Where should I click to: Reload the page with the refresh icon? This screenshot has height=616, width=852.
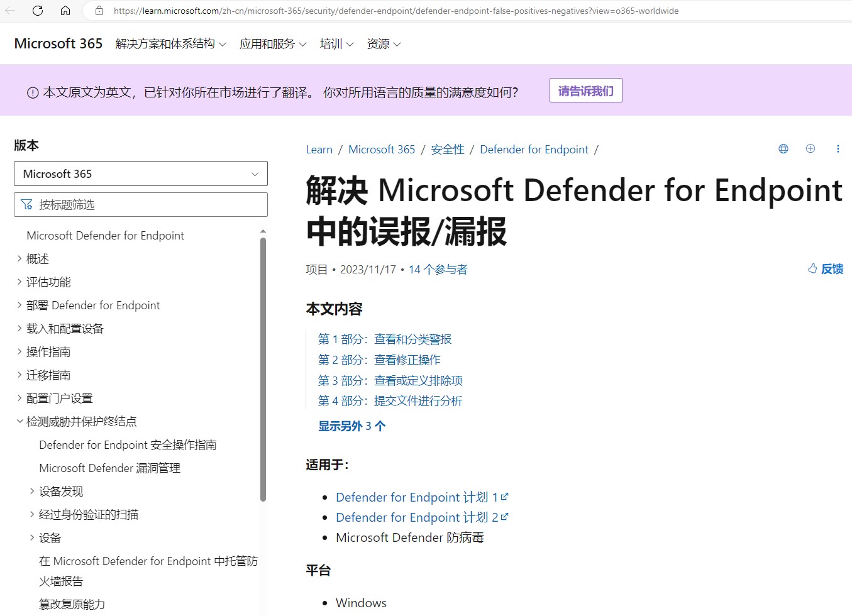pyautogui.click(x=38, y=11)
